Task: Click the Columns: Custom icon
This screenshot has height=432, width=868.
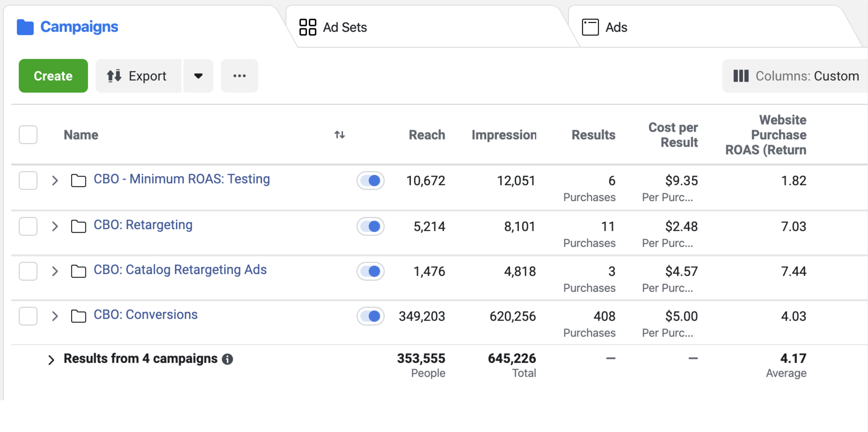Action: coord(742,76)
